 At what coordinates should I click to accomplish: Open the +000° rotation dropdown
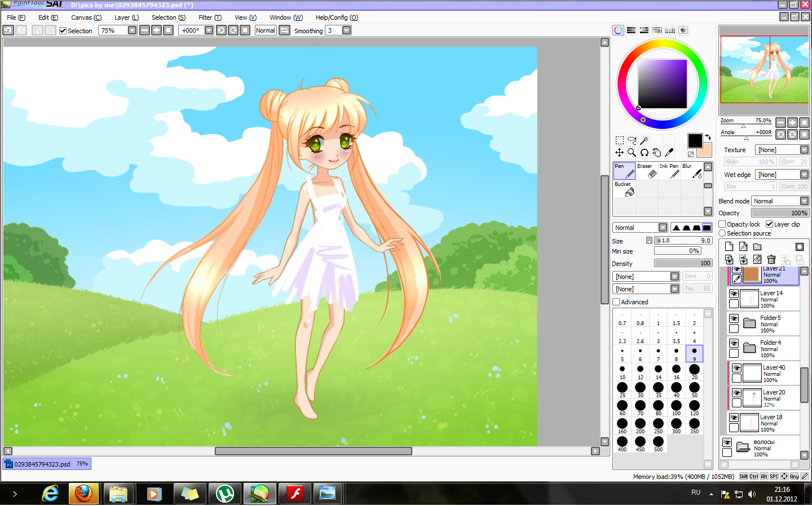point(209,30)
